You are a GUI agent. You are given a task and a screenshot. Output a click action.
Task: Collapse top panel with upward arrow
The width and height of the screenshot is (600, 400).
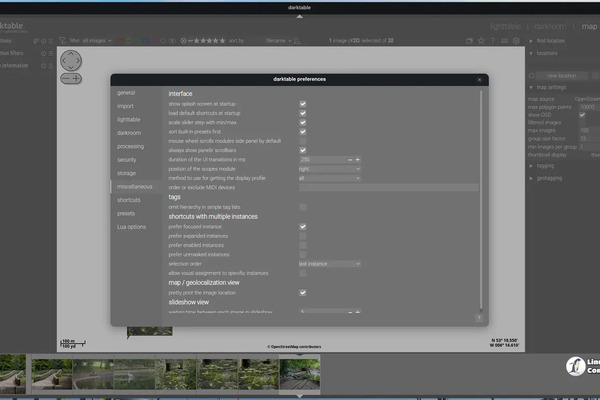(x=300, y=16)
